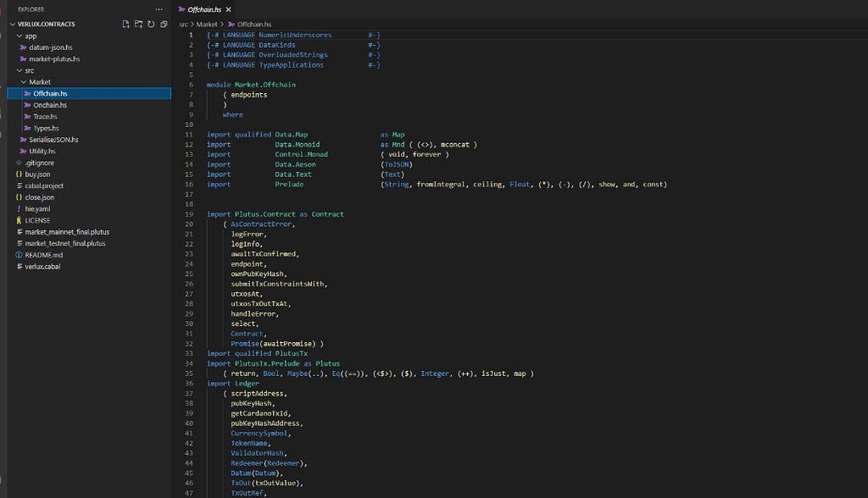Open SerialiseJSON.hs file
The width and height of the screenshot is (868, 498).
[x=53, y=140]
